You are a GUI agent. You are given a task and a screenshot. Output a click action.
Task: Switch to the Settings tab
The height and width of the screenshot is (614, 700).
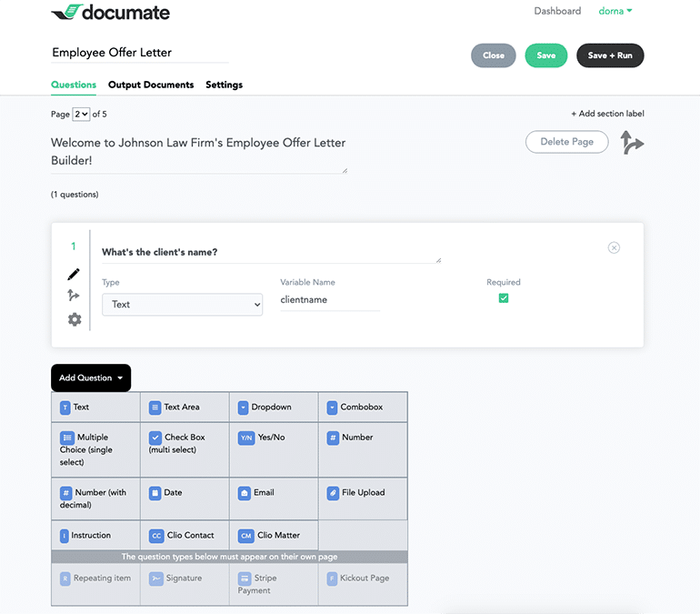pyautogui.click(x=225, y=85)
